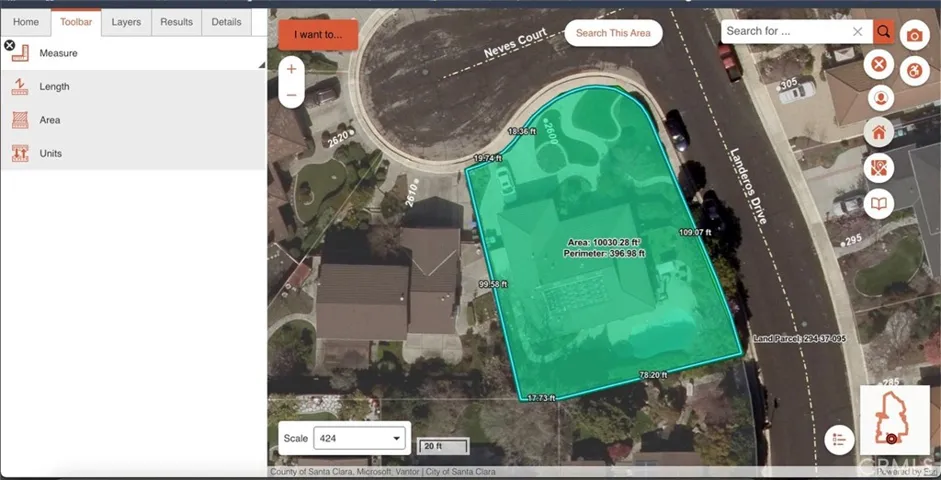Zoom in with the plus button
The height and width of the screenshot is (480, 941).
coord(292,69)
